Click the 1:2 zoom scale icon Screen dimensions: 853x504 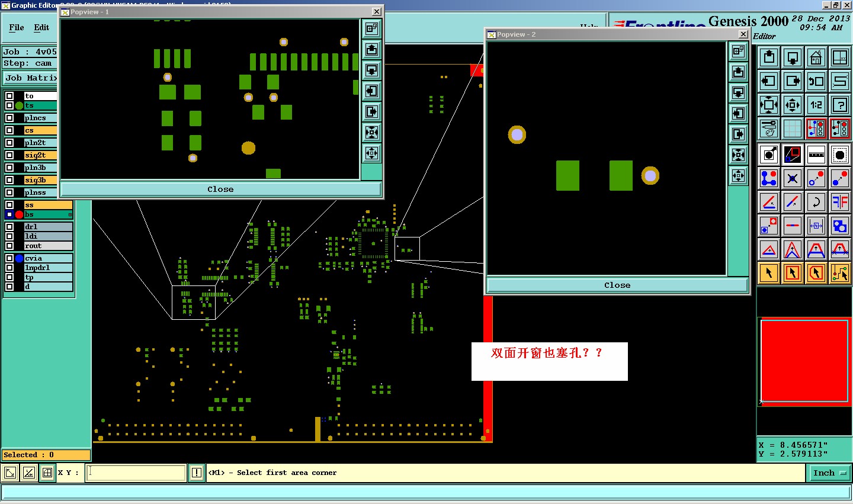(816, 105)
